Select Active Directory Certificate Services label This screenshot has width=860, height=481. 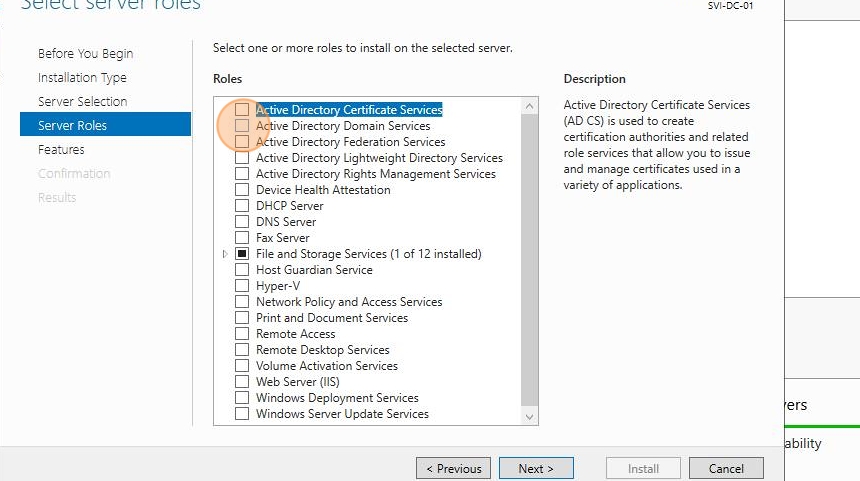(x=349, y=110)
